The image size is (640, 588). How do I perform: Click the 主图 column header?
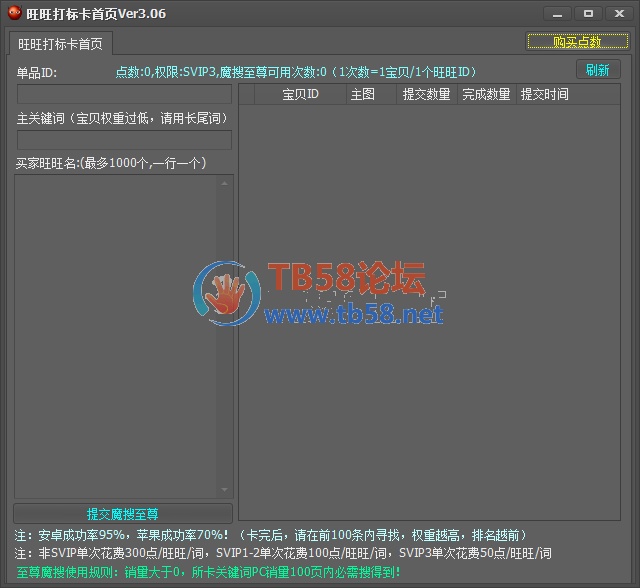[x=371, y=94]
